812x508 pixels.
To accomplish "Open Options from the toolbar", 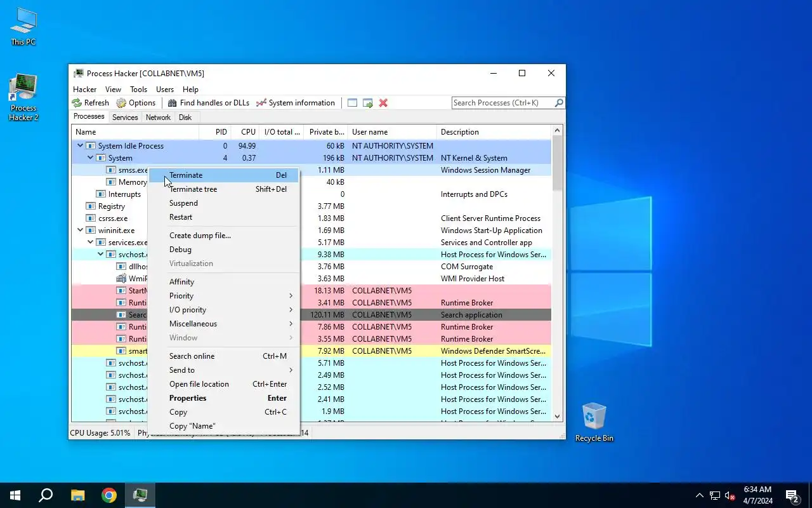I will click(x=136, y=103).
